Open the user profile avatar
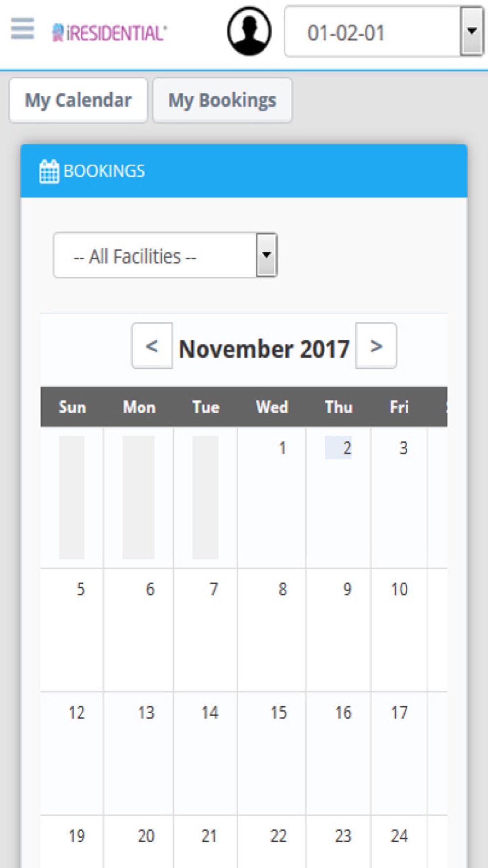This screenshot has height=868, width=488. [x=249, y=31]
